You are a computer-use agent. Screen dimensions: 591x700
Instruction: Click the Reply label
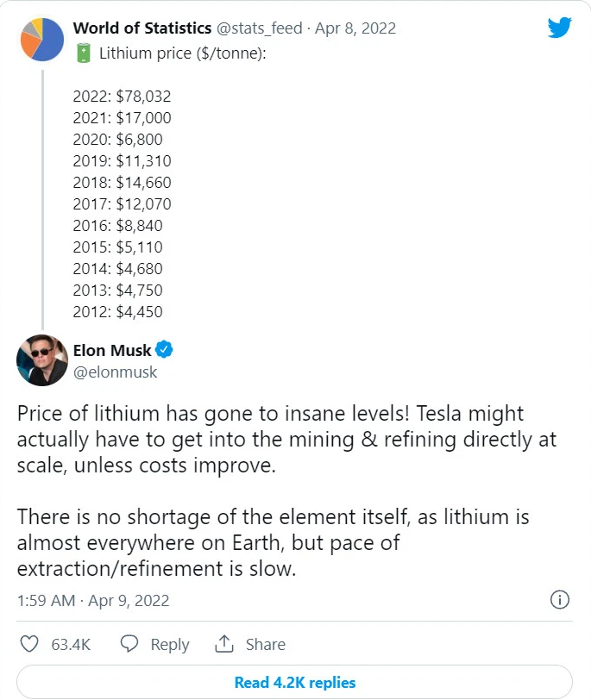pyautogui.click(x=170, y=645)
